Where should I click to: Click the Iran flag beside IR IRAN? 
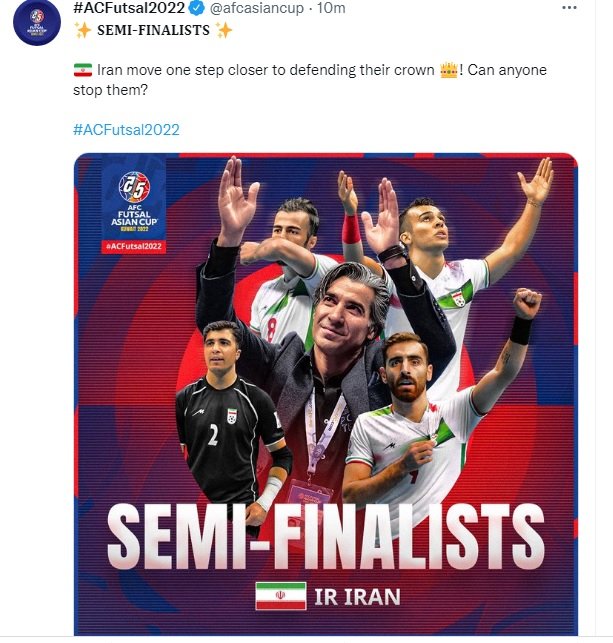[280, 595]
